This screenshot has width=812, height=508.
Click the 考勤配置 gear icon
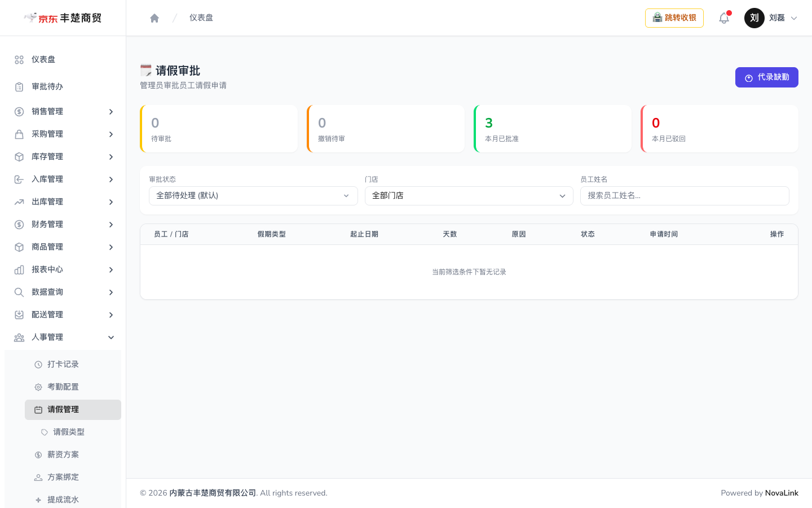(38, 387)
